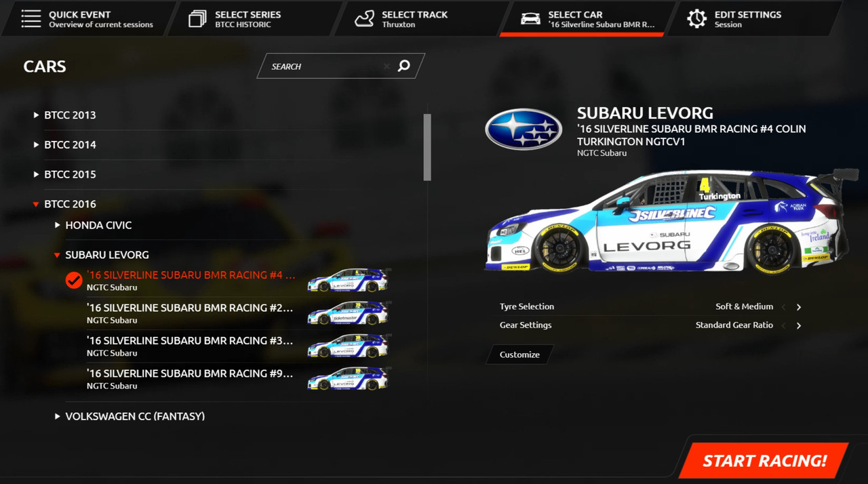
Task: Click the Soft & Medium tyre value
Action: [x=744, y=306]
